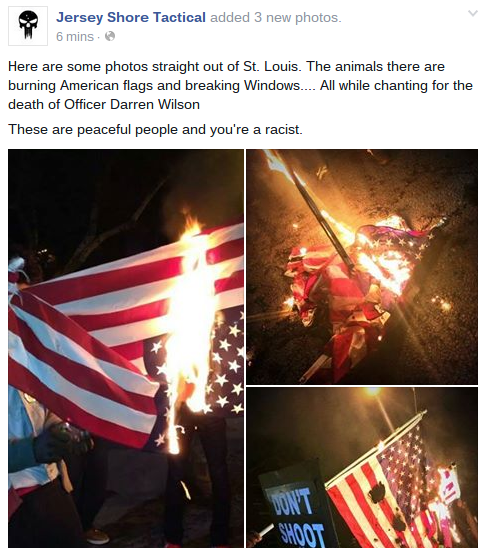
Task: Open the Jersey Shore Tactical page link
Action: click(x=131, y=17)
